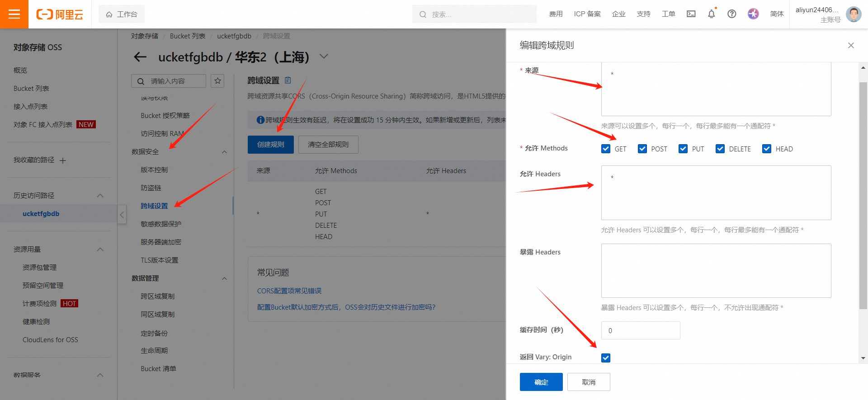Click the 允许 Headers text area
This screenshot has height=400, width=868.
716,193
